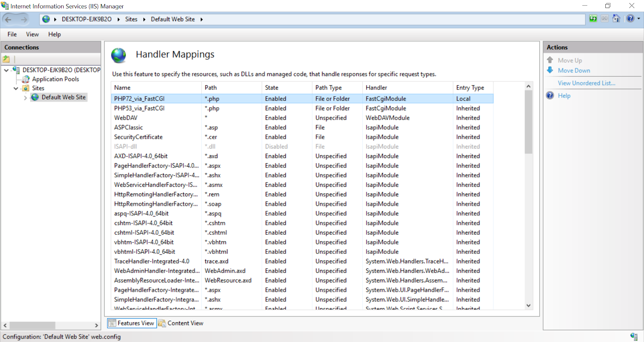Image resolution: width=644 pixels, height=342 pixels.
Task: Click the Path column header
Action: coord(231,87)
